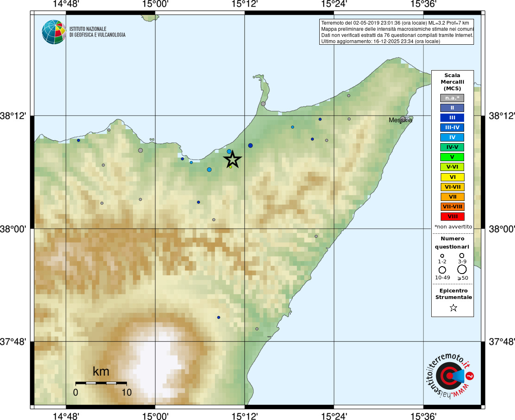Click the 'Numero questionari' legend heading

tap(452, 243)
